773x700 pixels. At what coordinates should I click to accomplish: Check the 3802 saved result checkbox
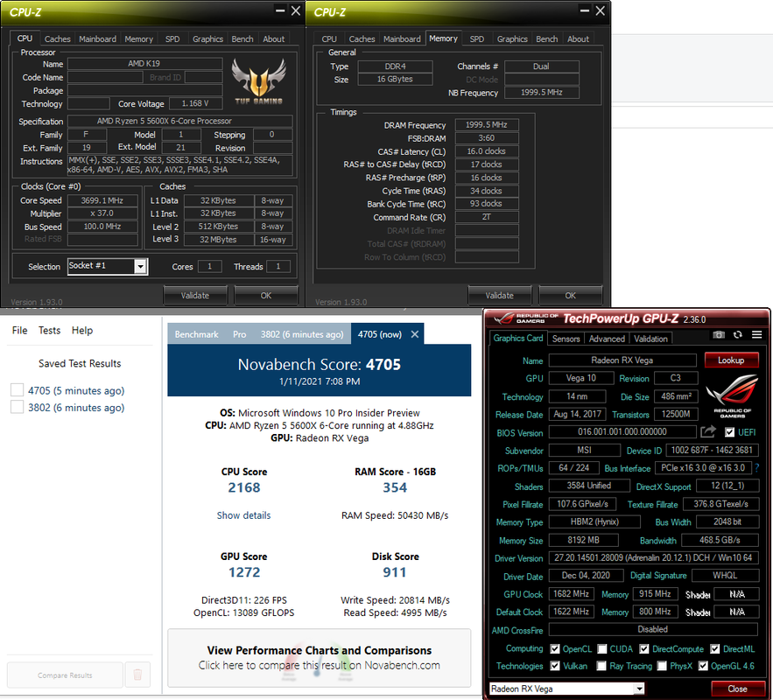click(17, 407)
